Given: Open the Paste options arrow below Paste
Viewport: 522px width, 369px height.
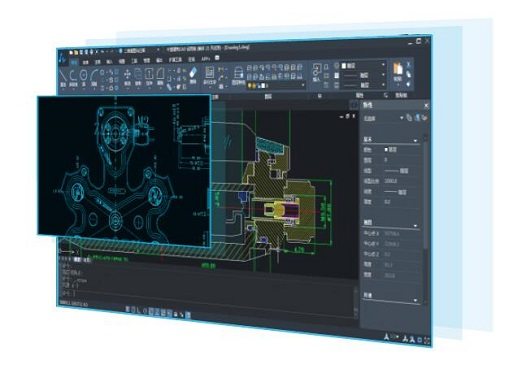Looking at the screenshot, I should point(398,86).
